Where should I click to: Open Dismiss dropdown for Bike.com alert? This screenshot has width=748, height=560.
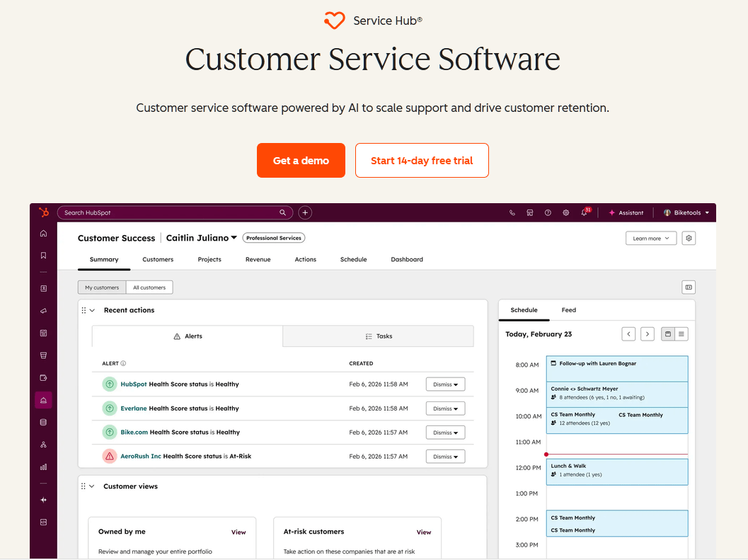(x=445, y=433)
